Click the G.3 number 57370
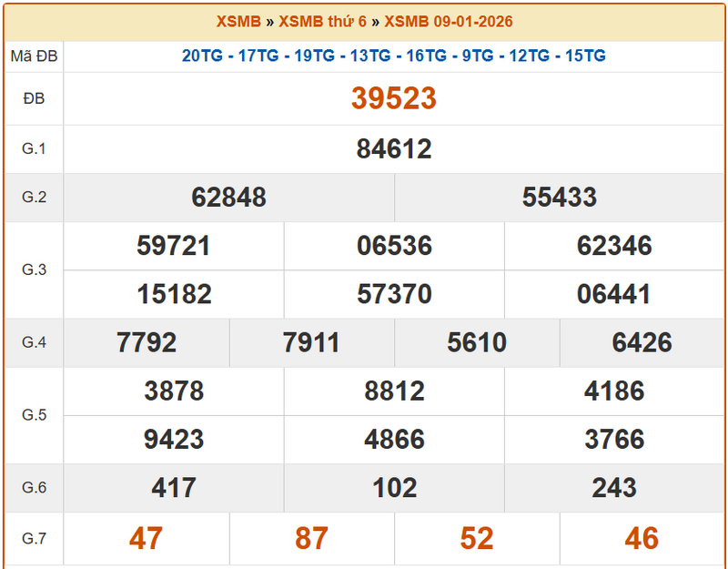This screenshot has width=728, height=569. point(394,294)
